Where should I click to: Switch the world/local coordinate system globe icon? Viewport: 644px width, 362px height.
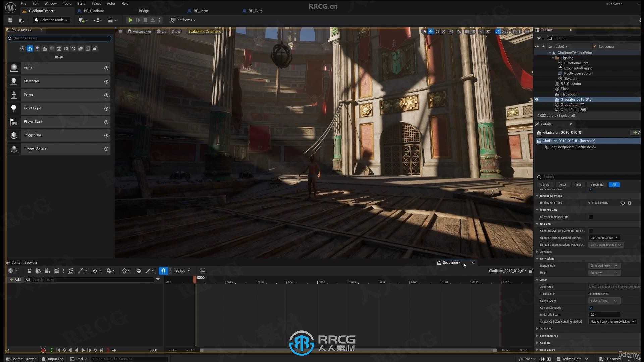click(x=451, y=32)
